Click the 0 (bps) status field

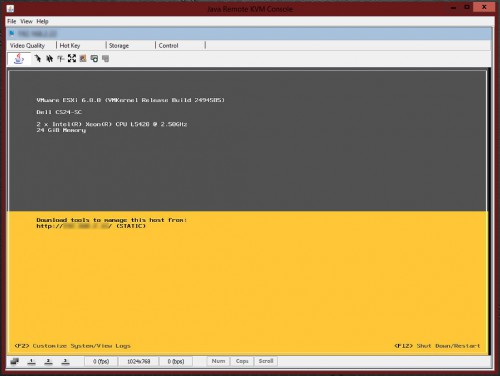pyautogui.click(x=176, y=361)
